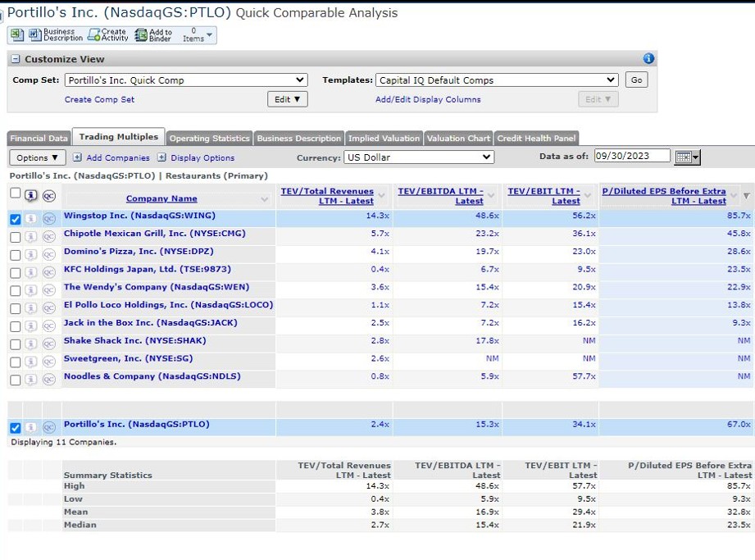The width and height of the screenshot is (755, 560).
Task: Click the Create Comp Set link
Action: point(98,98)
